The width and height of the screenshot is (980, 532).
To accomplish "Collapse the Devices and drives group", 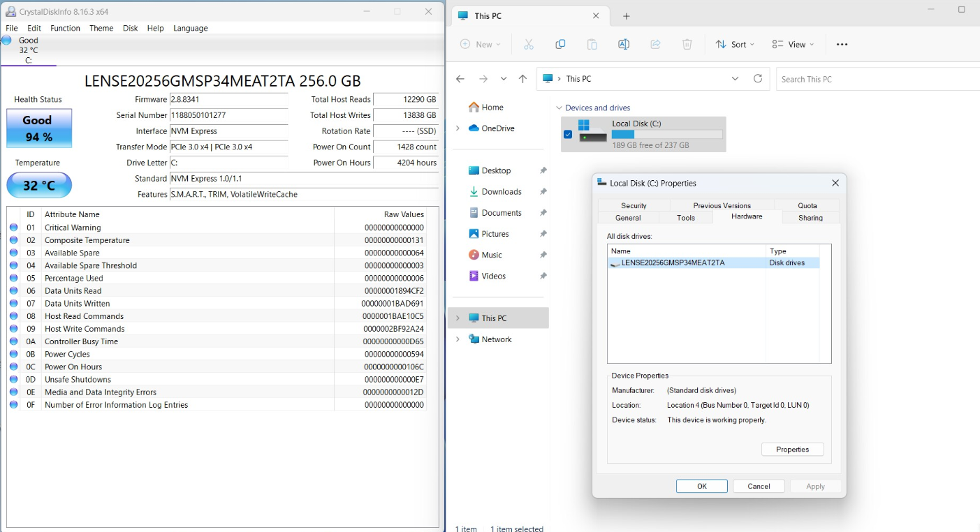I will click(560, 108).
